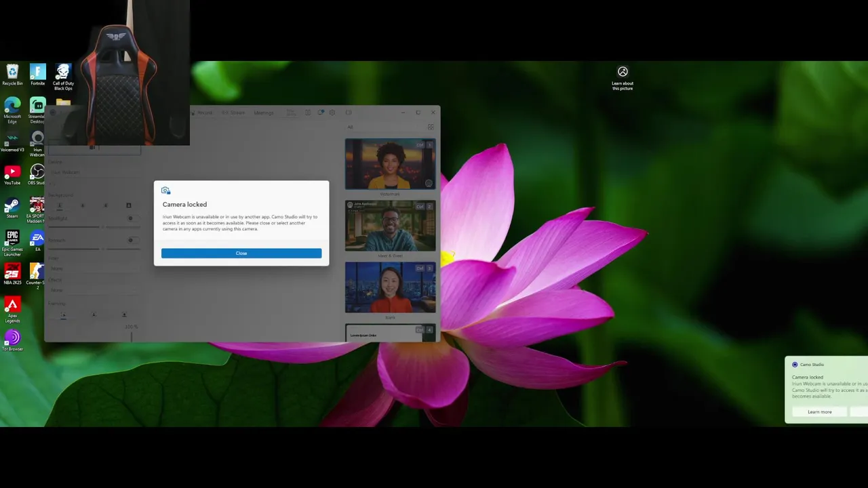The height and width of the screenshot is (488, 868).
Task: Toggle Camo Studio sidebar panel icon
Action: tap(349, 113)
